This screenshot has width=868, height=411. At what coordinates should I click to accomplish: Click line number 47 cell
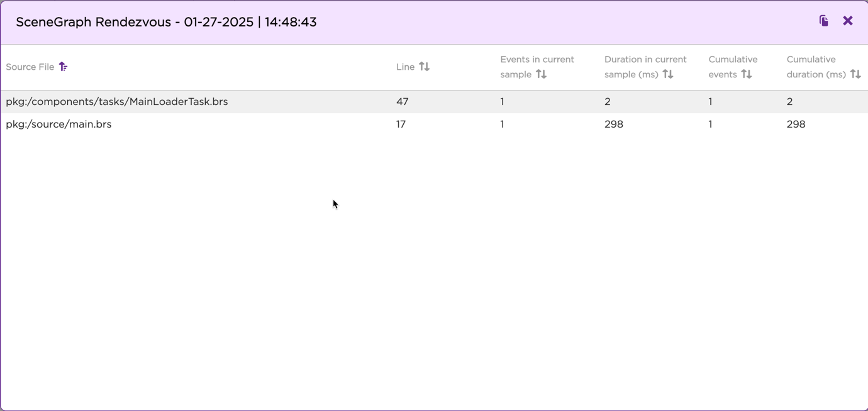point(402,102)
